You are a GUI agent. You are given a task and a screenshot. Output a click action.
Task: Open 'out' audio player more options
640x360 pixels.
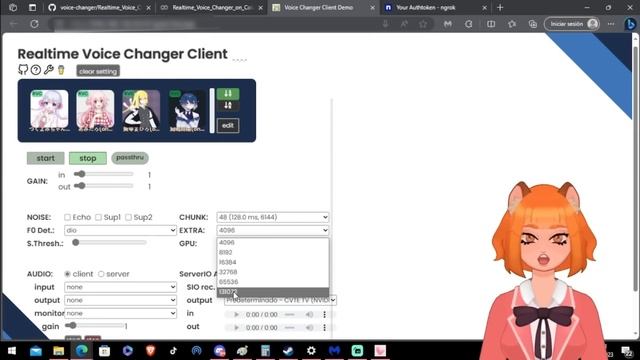324,327
